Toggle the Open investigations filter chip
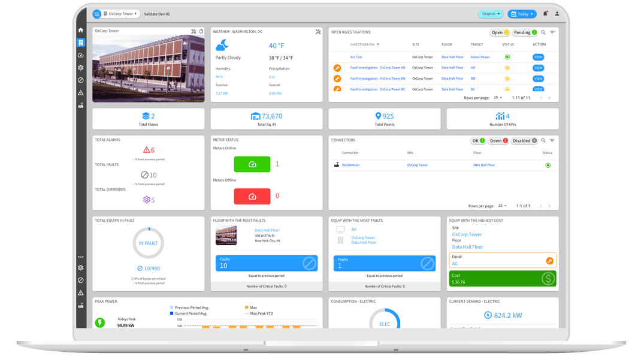This screenshot has width=644, height=356. coord(500,32)
